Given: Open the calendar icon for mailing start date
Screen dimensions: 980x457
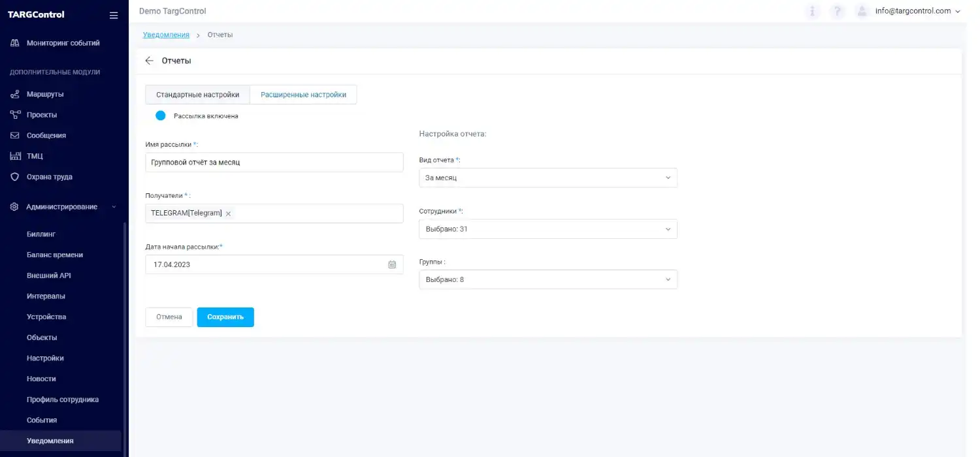Looking at the screenshot, I should [x=391, y=264].
